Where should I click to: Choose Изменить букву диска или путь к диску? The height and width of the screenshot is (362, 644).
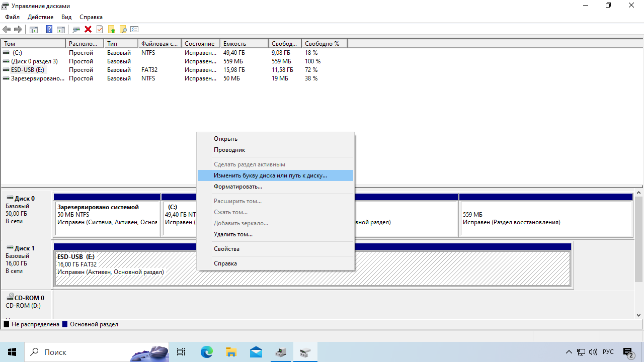coord(270,175)
